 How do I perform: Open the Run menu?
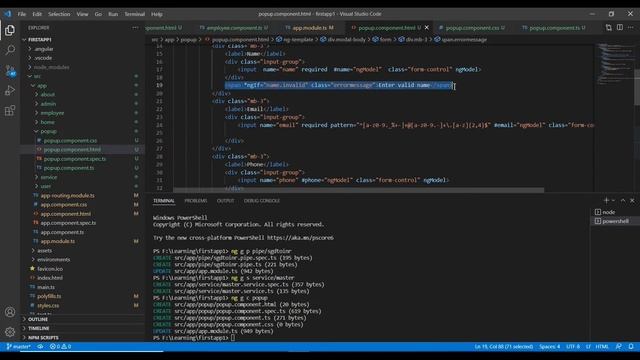pos(113,14)
